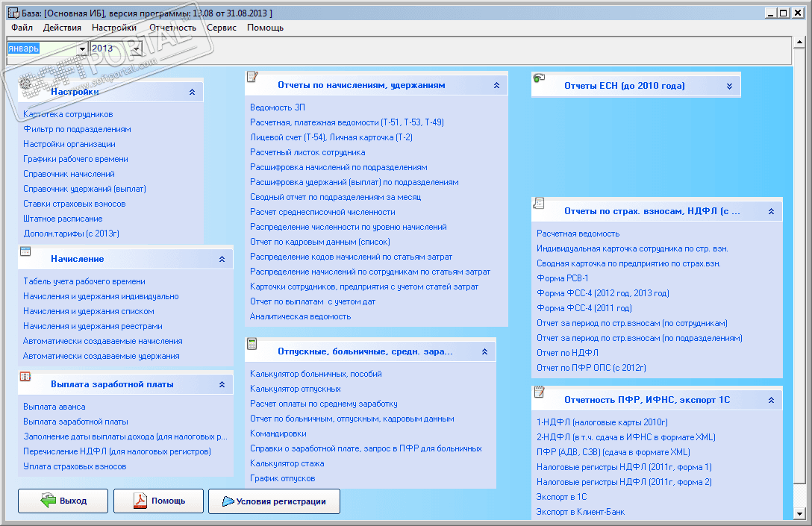Open Форма РСВ-1
Image resolution: width=812 pixels, height=526 pixels.
pyautogui.click(x=563, y=278)
